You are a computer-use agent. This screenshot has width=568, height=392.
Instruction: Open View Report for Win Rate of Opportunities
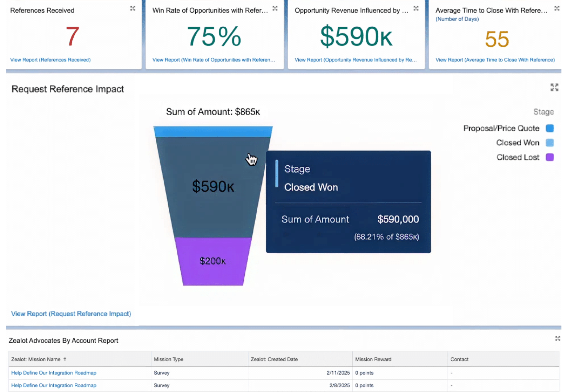pyautogui.click(x=214, y=60)
